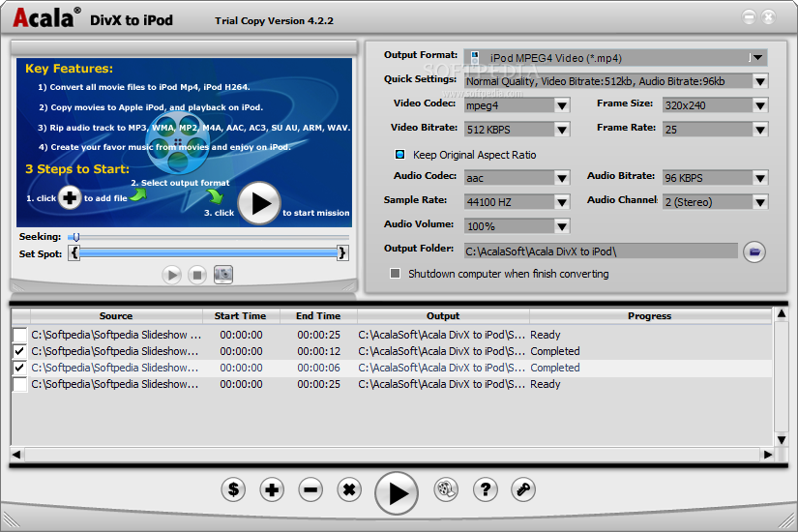Uncheck the 00:00:06 Completed row checkbox

(20, 368)
